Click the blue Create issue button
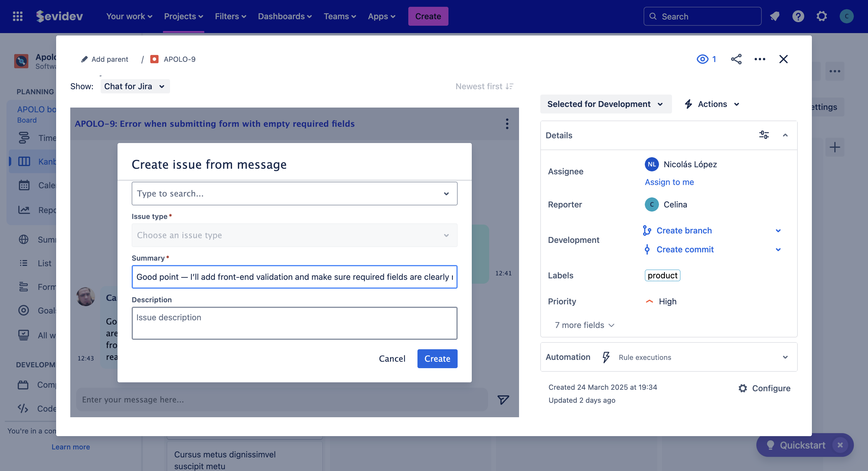This screenshot has width=868, height=471. [x=437, y=358]
